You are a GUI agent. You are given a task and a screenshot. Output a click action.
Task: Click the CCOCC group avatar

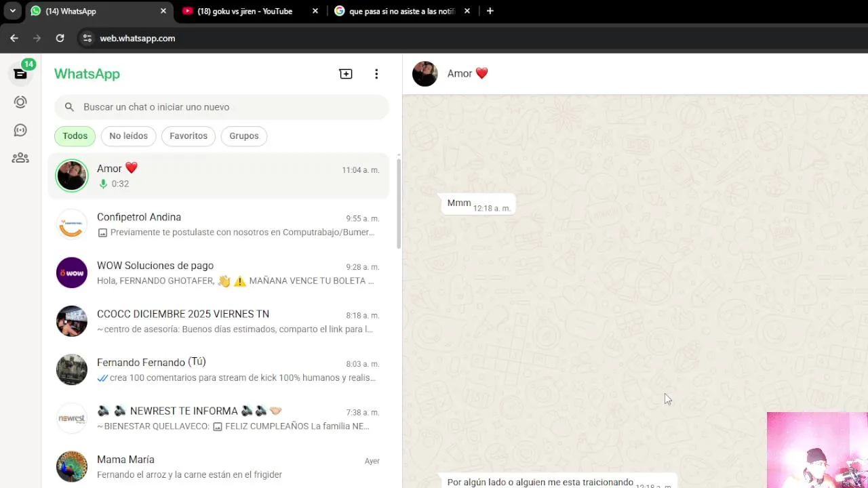pyautogui.click(x=72, y=321)
